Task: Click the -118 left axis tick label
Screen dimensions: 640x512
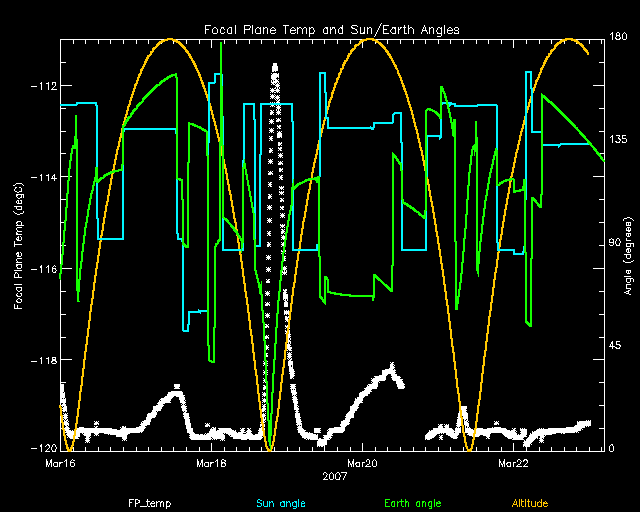Action: pyautogui.click(x=43, y=360)
